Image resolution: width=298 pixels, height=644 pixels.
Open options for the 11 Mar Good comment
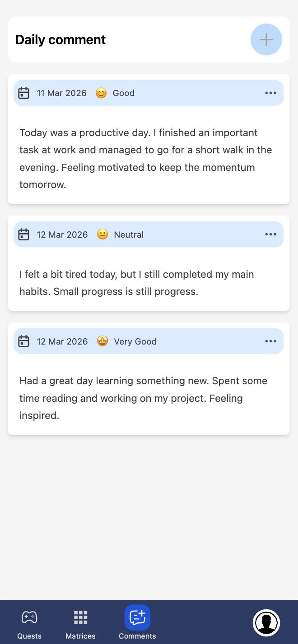[270, 93]
